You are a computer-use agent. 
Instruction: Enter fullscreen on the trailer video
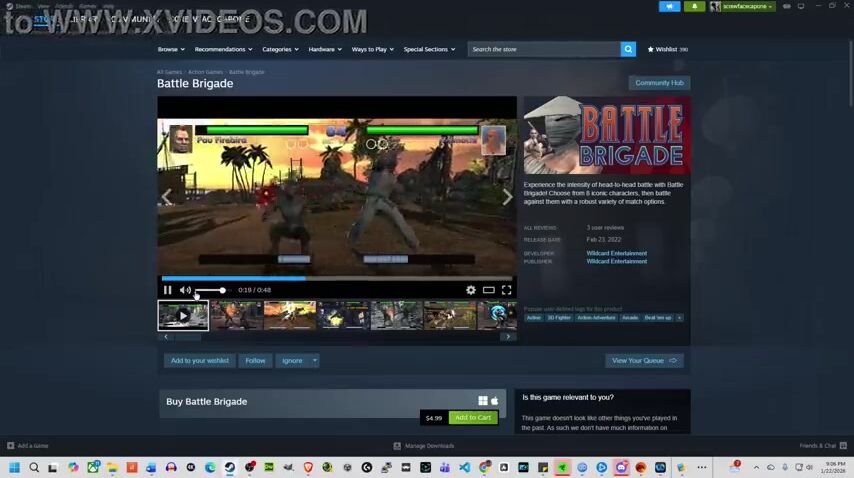[506, 290]
